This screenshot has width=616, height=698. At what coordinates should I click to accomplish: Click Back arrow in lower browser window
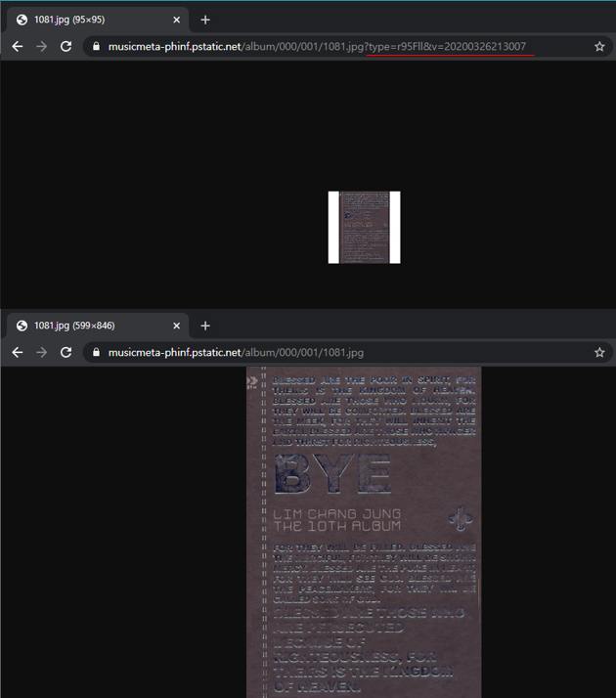pos(18,353)
